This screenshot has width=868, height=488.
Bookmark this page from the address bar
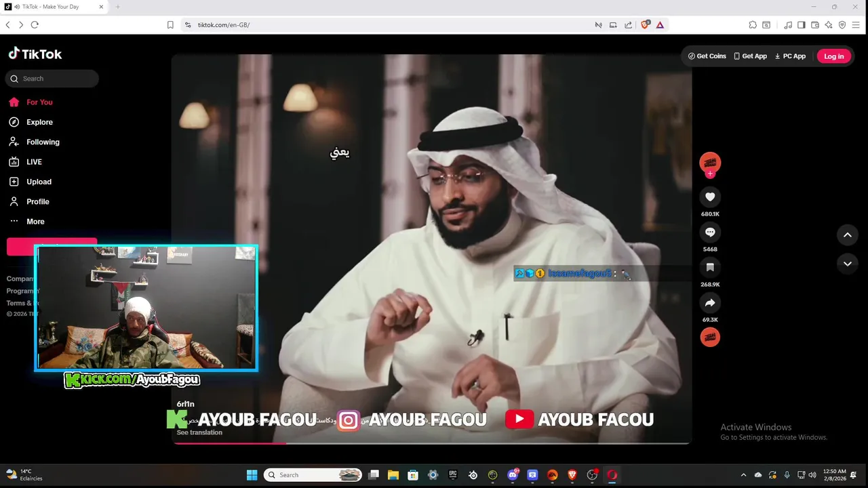170,24
